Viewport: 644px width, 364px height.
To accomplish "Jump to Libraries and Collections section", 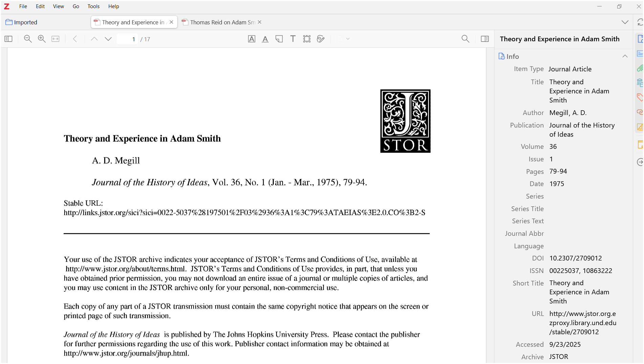I will (x=640, y=83).
